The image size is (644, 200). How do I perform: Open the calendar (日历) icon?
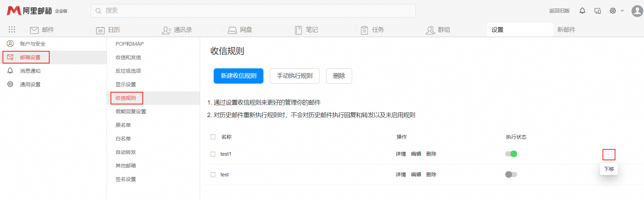click(100, 30)
